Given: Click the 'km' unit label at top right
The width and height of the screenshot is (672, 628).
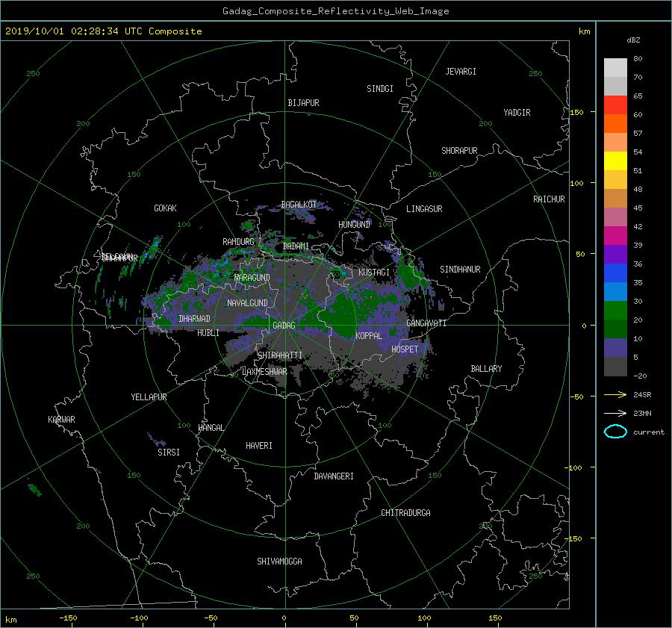Looking at the screenshot, I should 584,31.
